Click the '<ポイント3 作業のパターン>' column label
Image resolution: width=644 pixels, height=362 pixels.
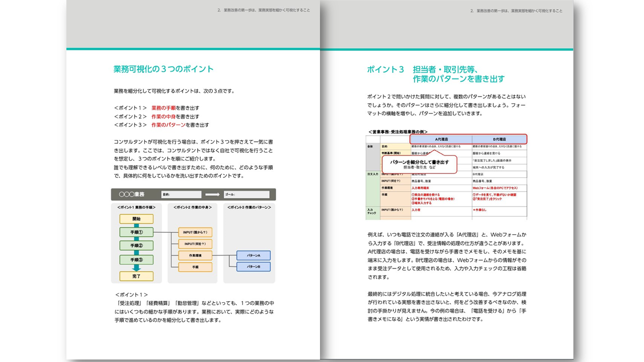pos(249,207)
